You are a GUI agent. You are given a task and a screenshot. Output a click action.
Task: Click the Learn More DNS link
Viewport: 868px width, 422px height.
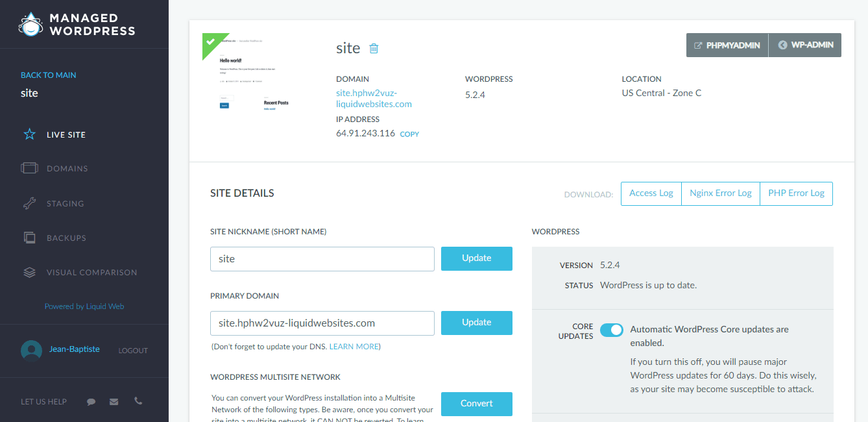tap(354, 347)
